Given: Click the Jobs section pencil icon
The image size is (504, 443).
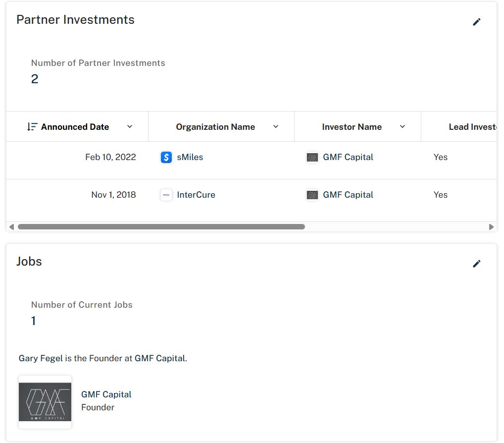Looking at the screenshot, I should 476,264.
